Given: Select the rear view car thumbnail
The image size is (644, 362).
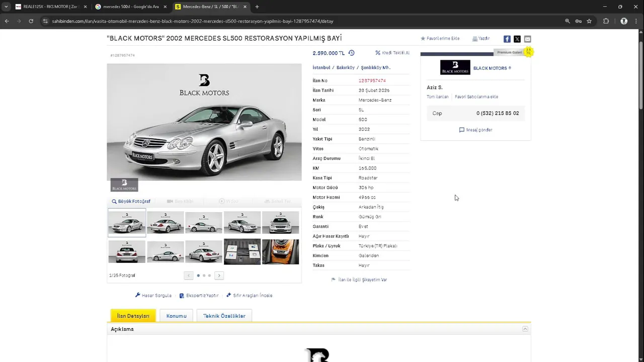Looking at the screenshot, I should point(127,251).
